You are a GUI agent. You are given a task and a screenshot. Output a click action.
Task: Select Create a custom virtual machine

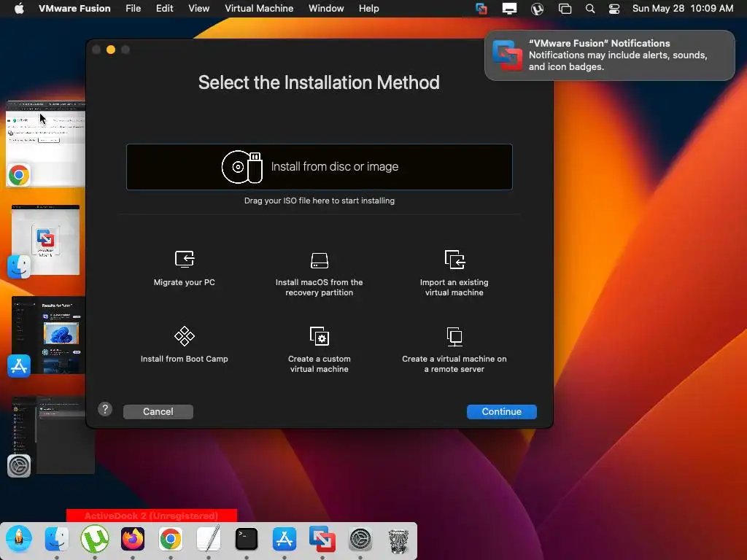point(320,350)
